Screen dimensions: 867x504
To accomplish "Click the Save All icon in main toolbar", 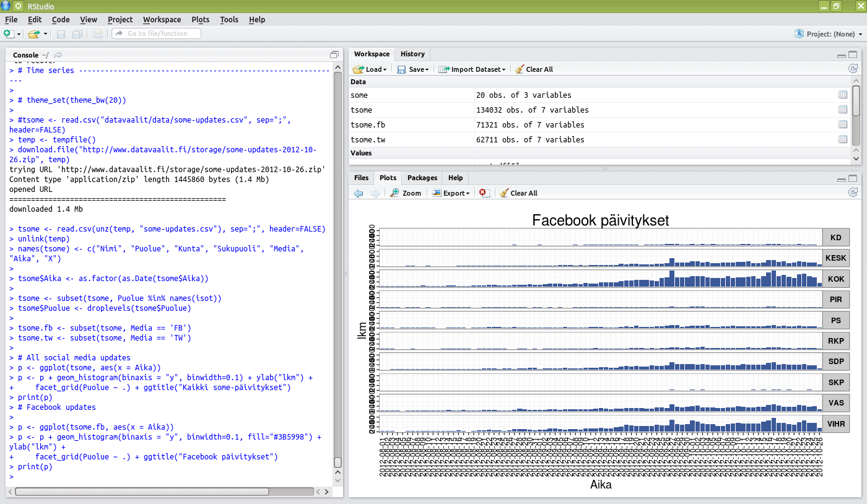I will click(77, 34).
